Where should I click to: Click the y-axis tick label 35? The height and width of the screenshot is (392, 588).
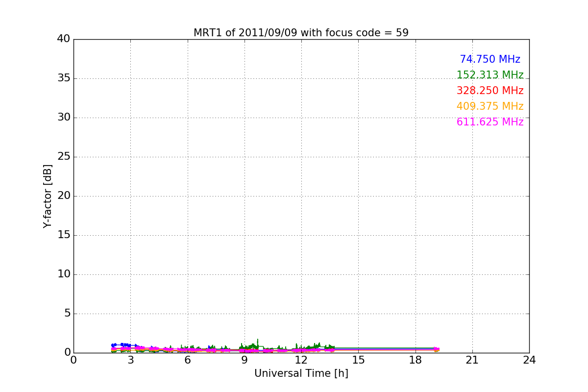tap(63, 78)
